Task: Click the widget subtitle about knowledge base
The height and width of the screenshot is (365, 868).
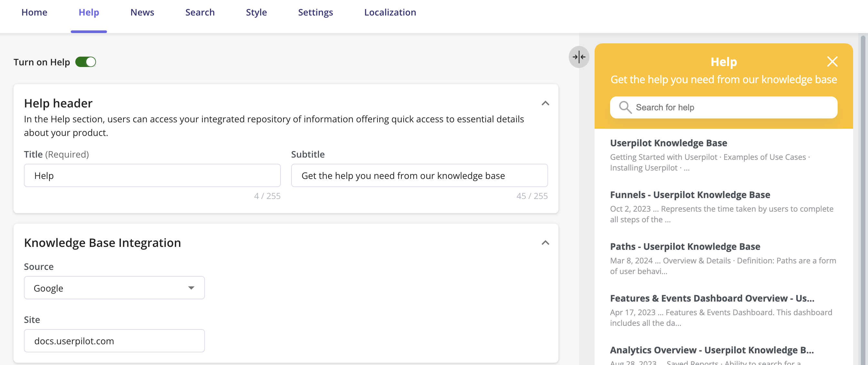Action: 724,80
